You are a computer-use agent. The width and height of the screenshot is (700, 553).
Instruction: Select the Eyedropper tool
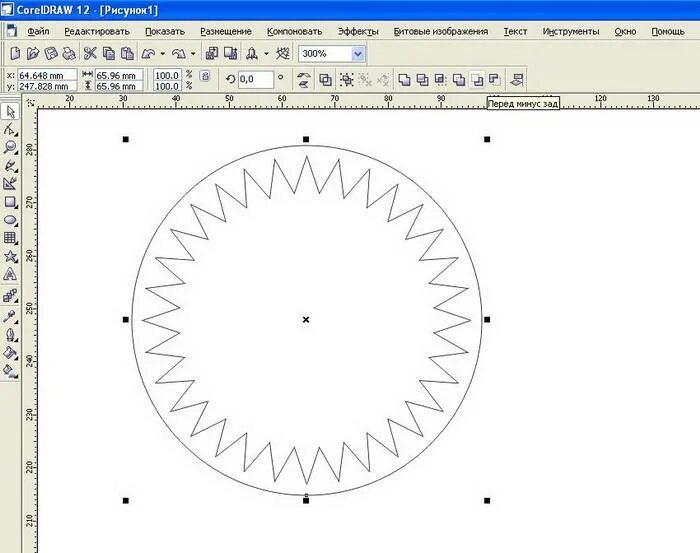tap(10, 316)
